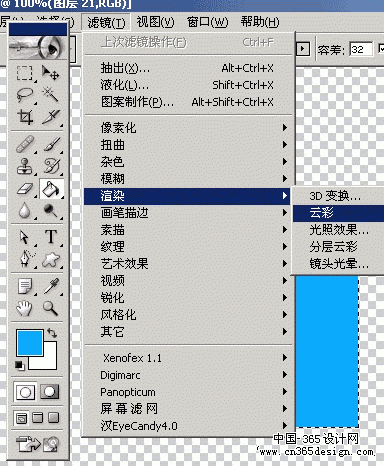Switch to Quick Mask mode

click(50, 392)
